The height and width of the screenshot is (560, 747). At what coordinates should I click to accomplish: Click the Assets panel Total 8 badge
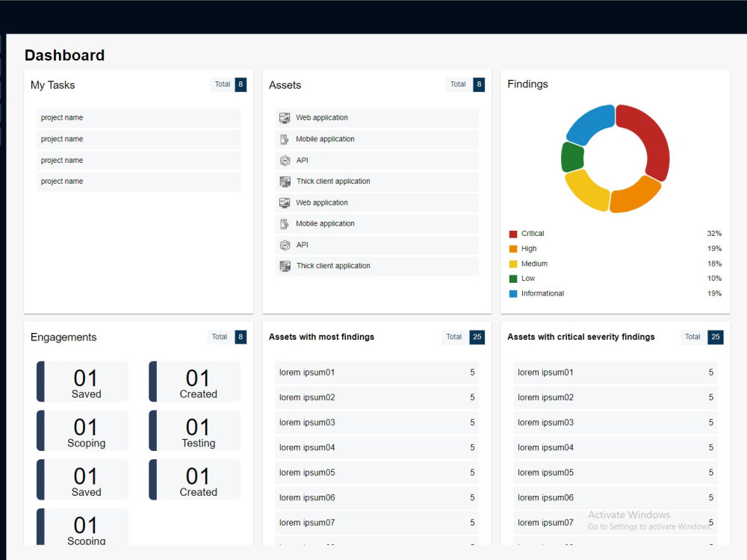466,84
